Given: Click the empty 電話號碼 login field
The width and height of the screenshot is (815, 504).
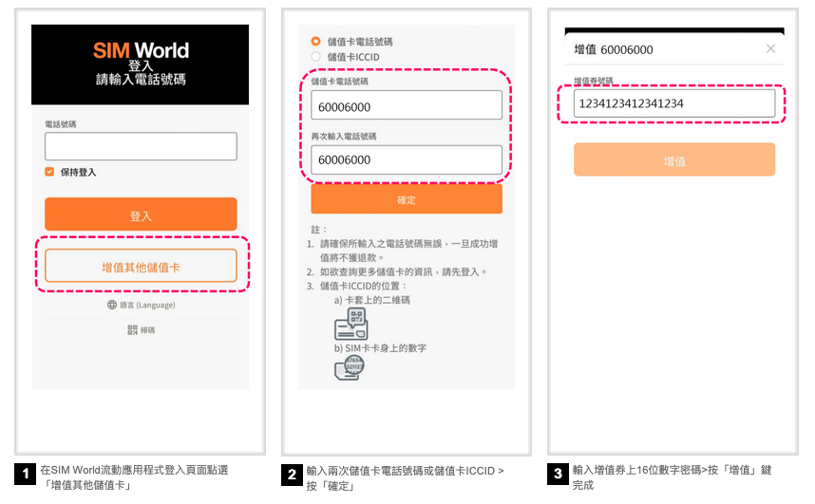Looking at the screenshot, I should point(141,146).
